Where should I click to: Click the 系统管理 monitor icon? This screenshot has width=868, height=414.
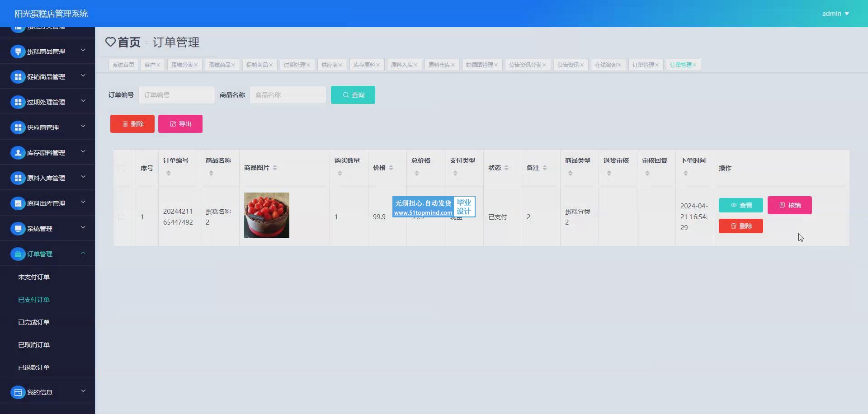pos(18,229)
